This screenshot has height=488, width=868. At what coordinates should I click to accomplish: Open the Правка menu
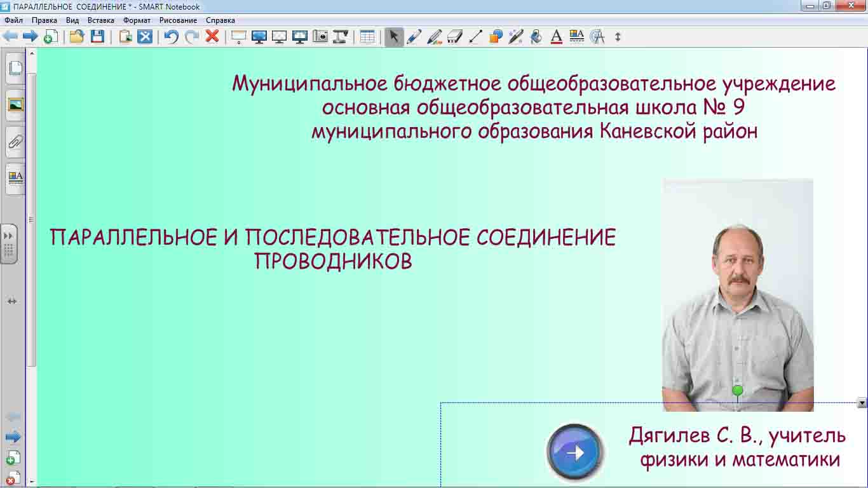coord(44,20)
